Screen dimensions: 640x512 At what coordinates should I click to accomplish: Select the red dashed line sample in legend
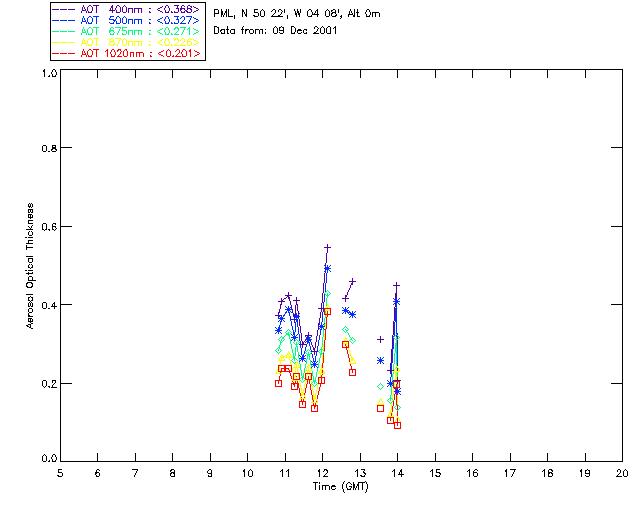pyautogui.click(x=64, y=53)
